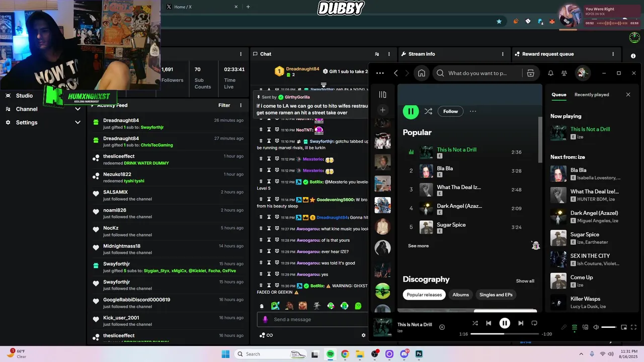Close the Spotify queue panel
The height and width of the screenshot is (362, 644).
[x=628, y=95]
